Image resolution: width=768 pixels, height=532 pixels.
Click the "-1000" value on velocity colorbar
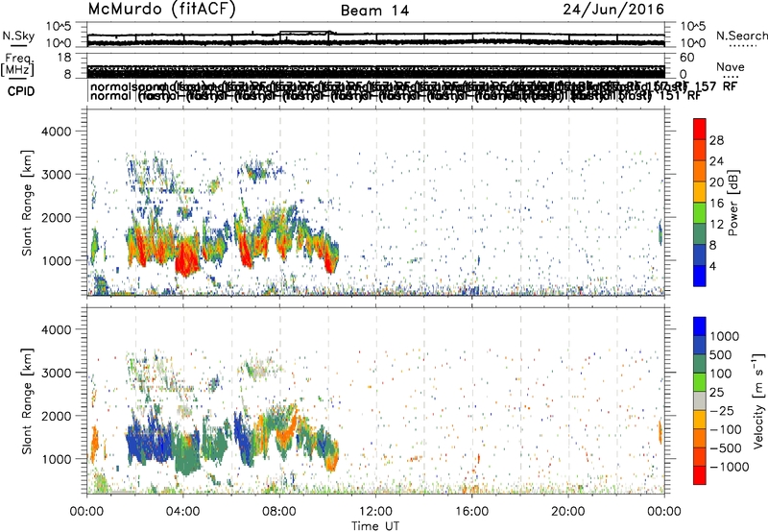point(730,467)
